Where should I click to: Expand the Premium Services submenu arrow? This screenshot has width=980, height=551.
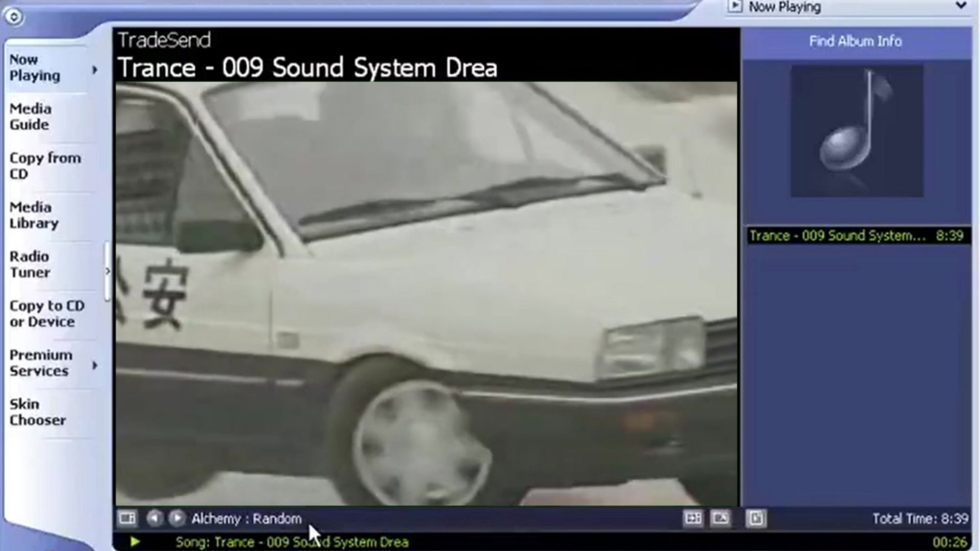coord(95,365)
